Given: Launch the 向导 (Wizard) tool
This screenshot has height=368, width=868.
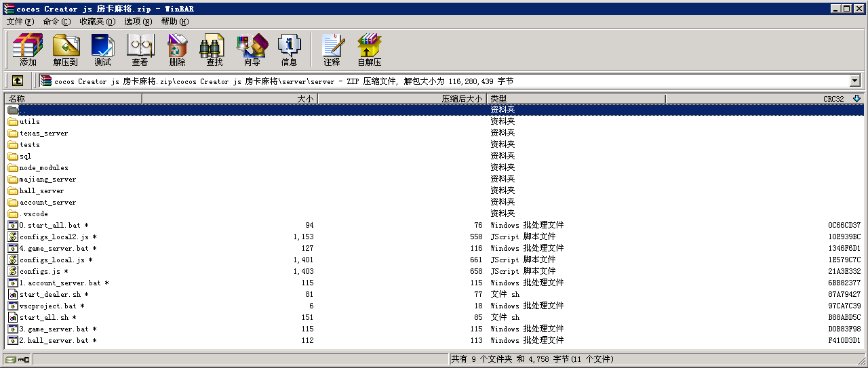Looking at the screenshot, I should click(x=252, y=49).
